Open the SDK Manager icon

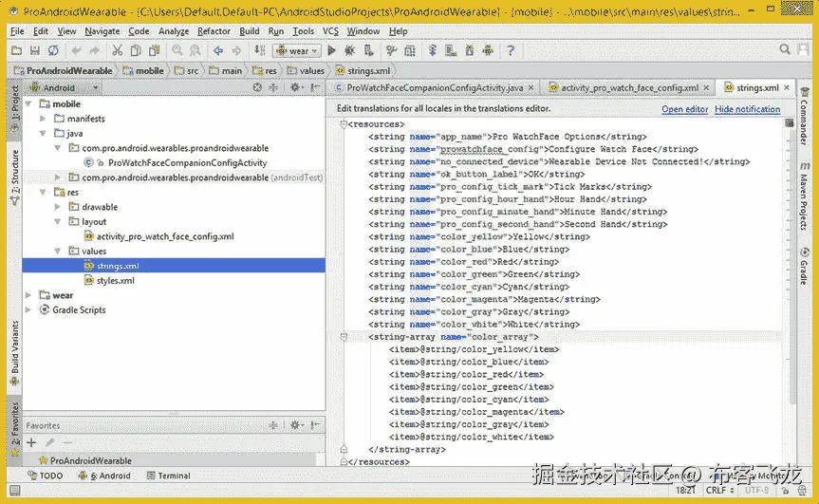coord(470,50)
